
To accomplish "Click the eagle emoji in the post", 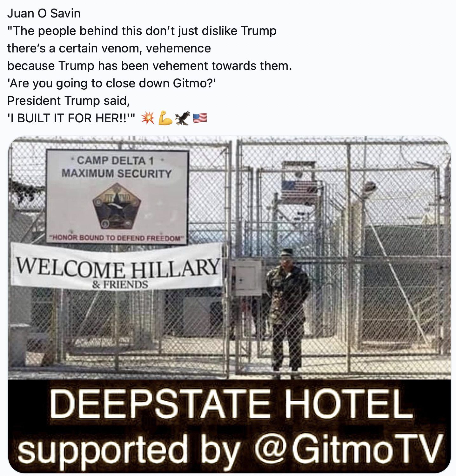I will pos(182,118).
